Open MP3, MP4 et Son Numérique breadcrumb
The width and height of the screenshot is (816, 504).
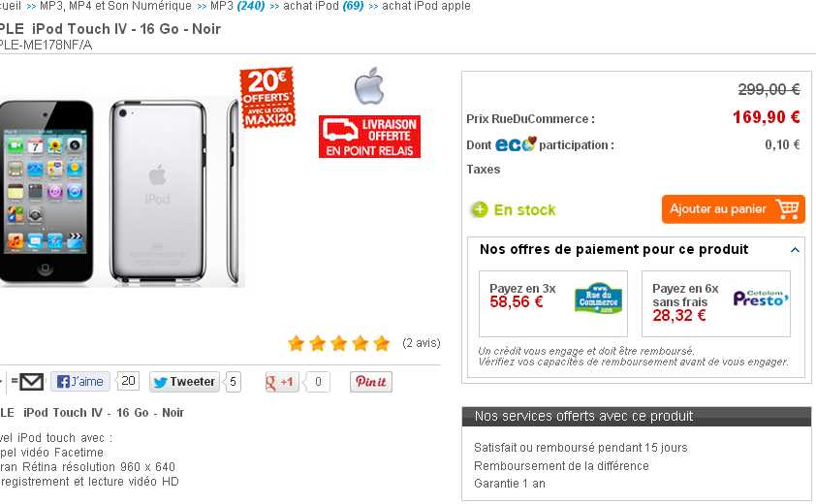point(115,6)
